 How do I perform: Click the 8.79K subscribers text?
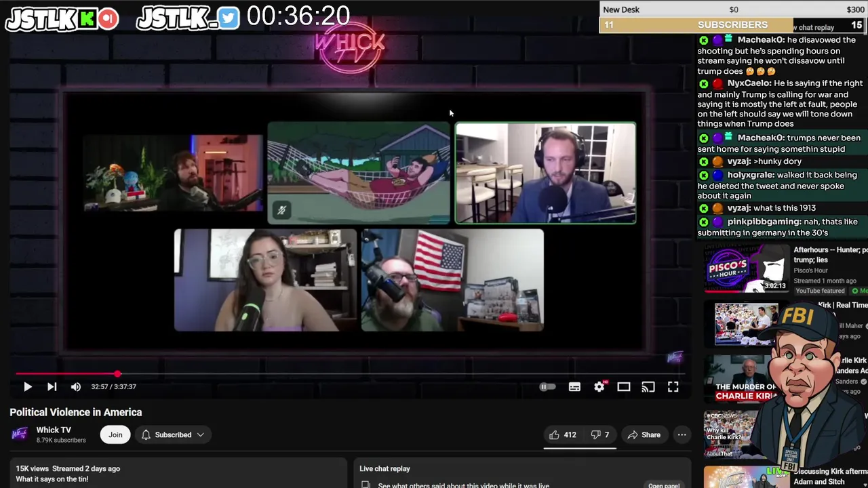pyautogui.click(x=61, y=440)
